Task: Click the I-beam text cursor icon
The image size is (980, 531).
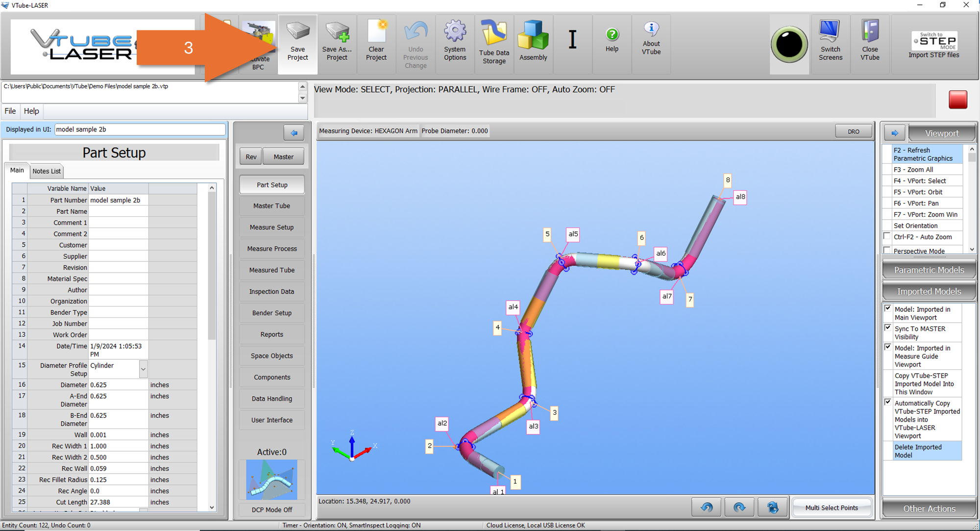Action: coord(572,39)
